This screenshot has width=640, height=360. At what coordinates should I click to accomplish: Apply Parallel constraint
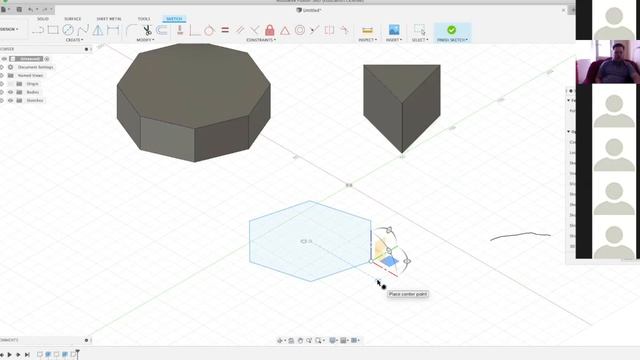tap(240, 30)
